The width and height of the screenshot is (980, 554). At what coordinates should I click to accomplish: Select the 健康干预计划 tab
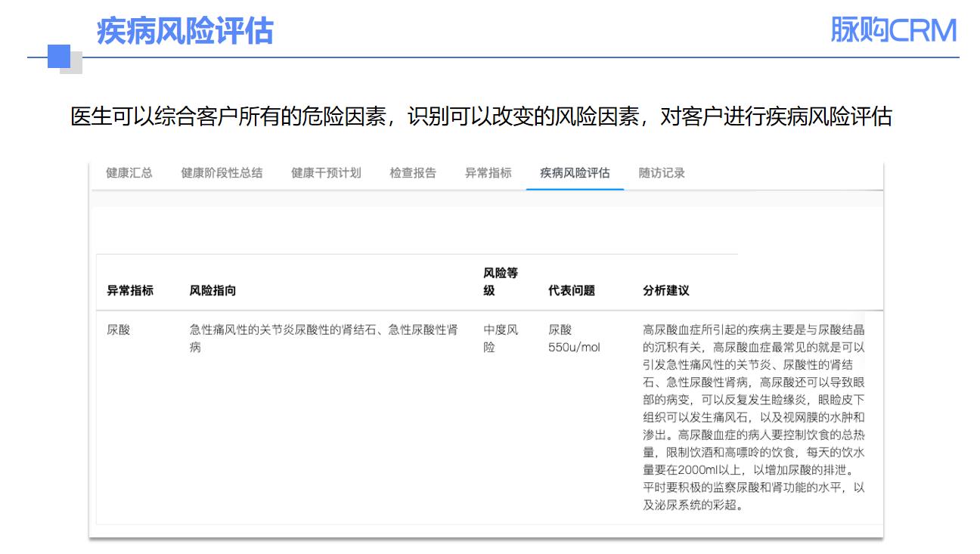(326, 173)
